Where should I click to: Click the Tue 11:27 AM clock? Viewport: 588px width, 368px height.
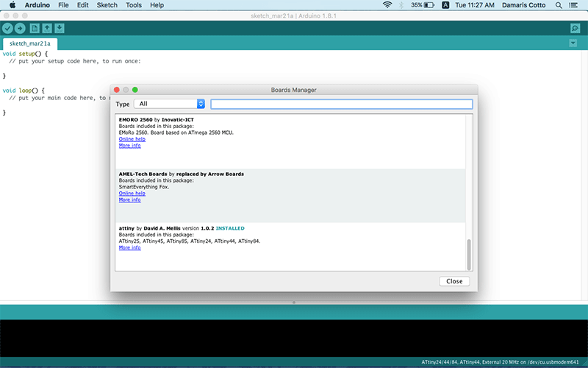[474, 5]
